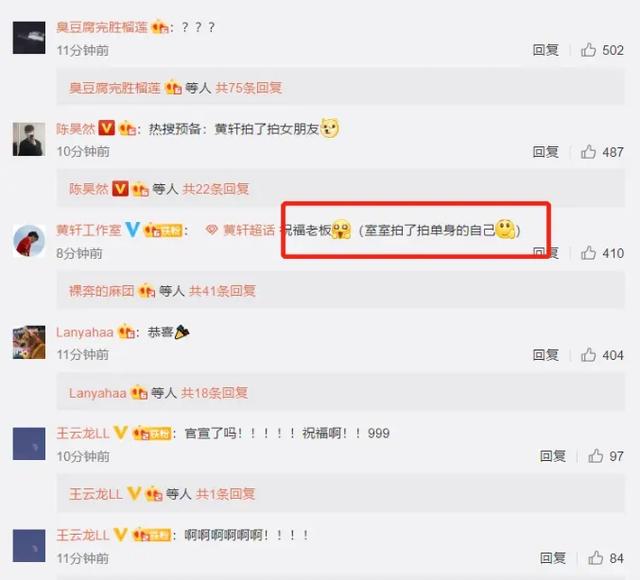Like 王云龙LL's 官宣了吗 comment
The width and height of the screenshot is (640, 580).
point(596,456)
